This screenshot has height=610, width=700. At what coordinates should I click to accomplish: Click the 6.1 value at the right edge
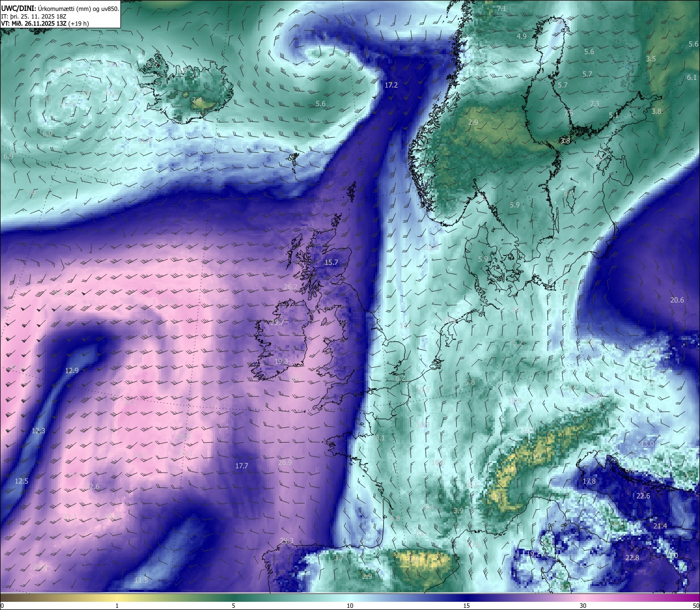click(692, 77)
